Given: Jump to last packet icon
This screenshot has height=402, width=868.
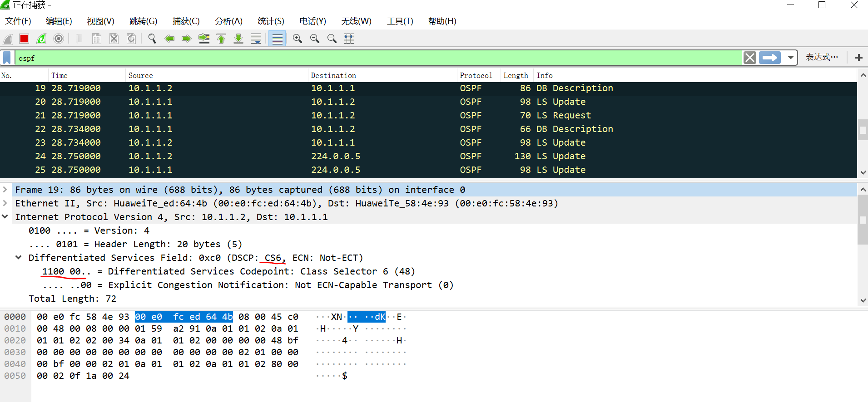Looking at the screenshot, I should [238, 39].
